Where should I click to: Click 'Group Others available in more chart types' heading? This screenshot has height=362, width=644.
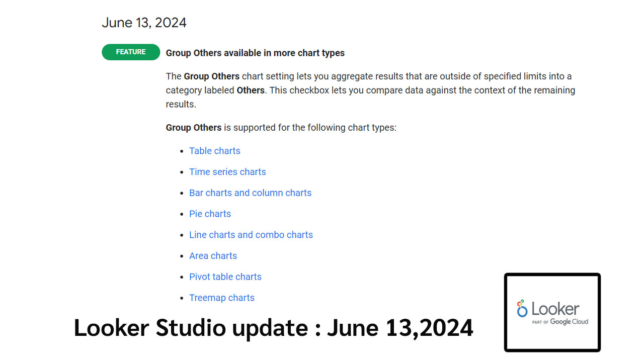point(255,53)
